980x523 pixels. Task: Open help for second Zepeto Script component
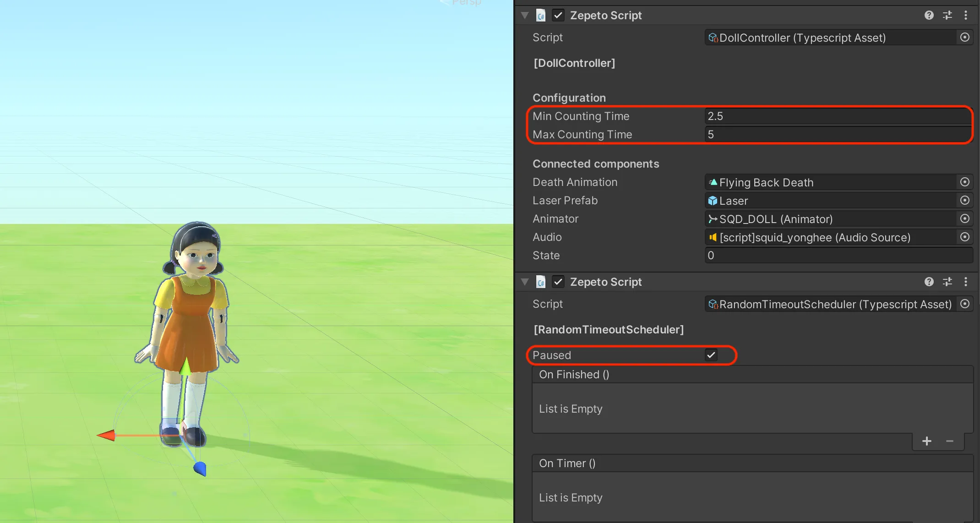pos(929,282)
